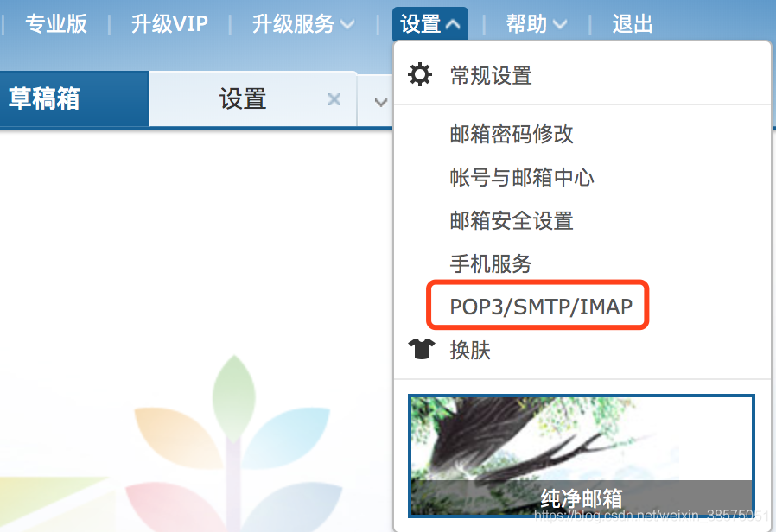Click the t-shirt icon beside 换肤

420,349
